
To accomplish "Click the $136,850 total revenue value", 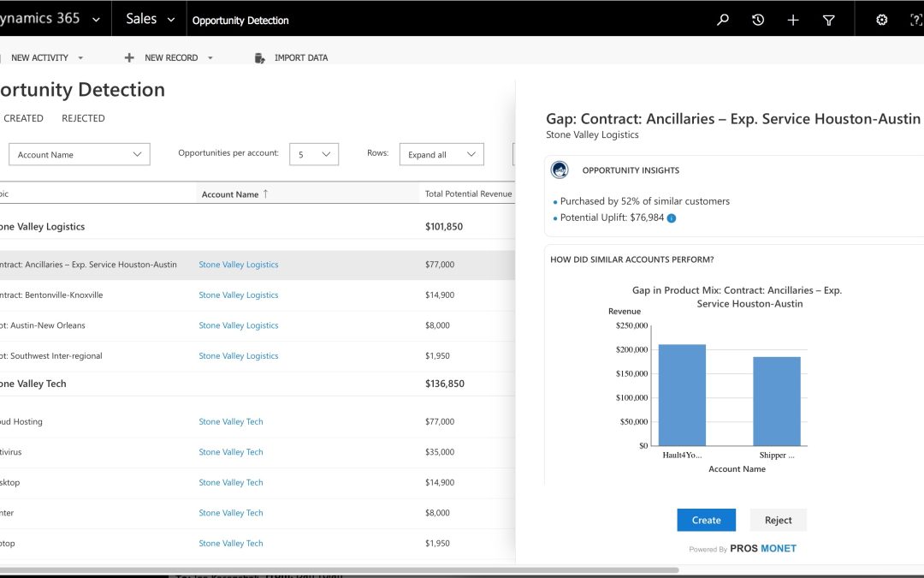I will click(x=444, y=384).
